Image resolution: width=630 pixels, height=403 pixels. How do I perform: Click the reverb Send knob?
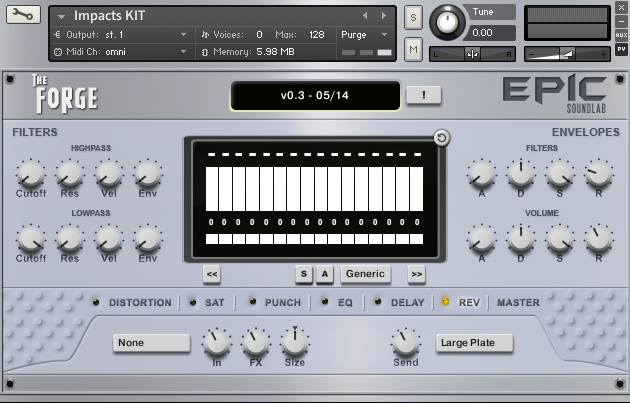[x=405, y=343]
